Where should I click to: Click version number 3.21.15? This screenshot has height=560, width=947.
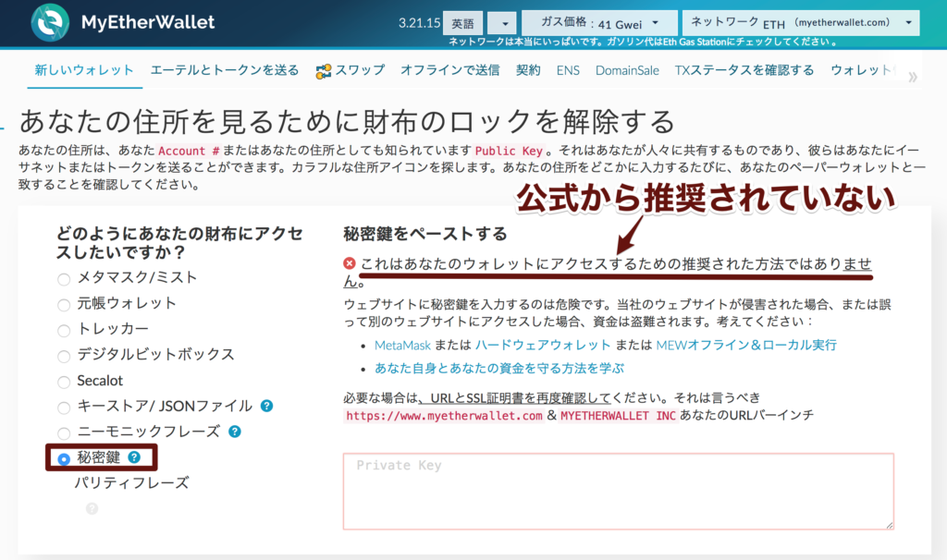[x=419, y=23]
